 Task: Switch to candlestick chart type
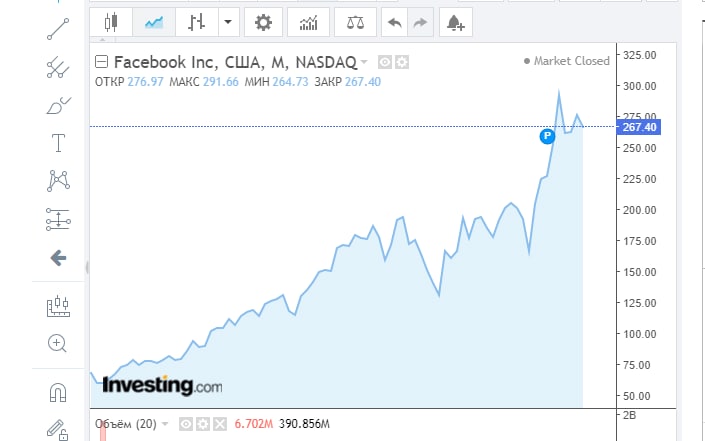point(110,21)
